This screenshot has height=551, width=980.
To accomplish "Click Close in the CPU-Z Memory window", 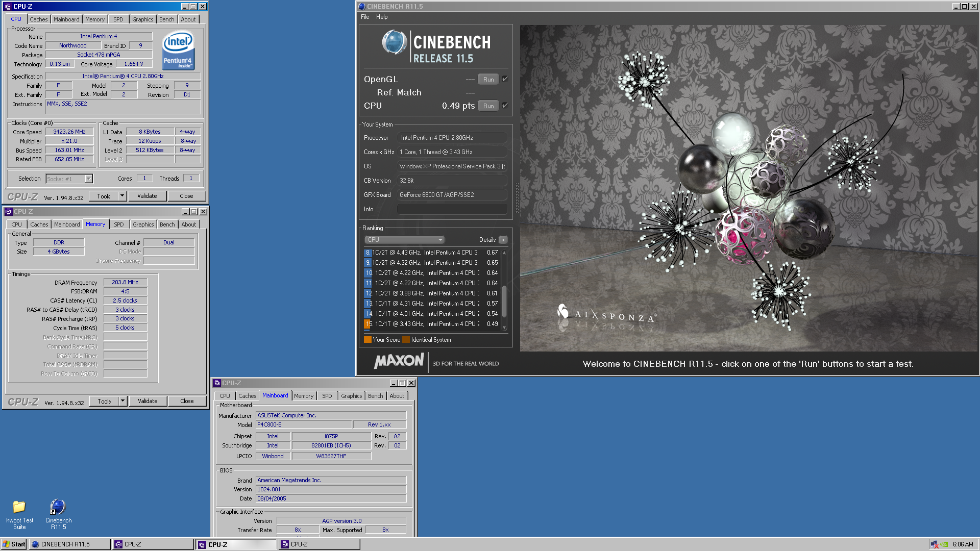I will 187,401.
